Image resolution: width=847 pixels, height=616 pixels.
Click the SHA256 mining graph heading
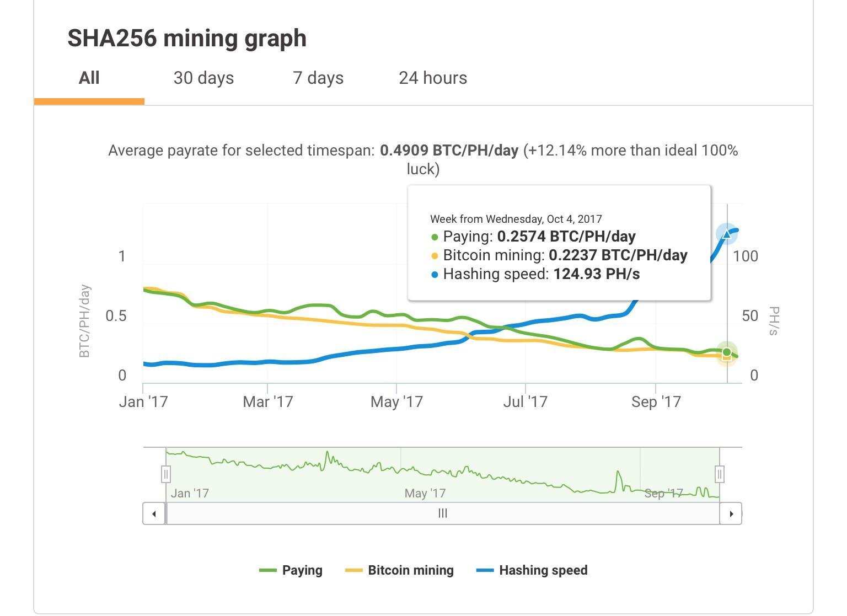(x=187, y=38)
